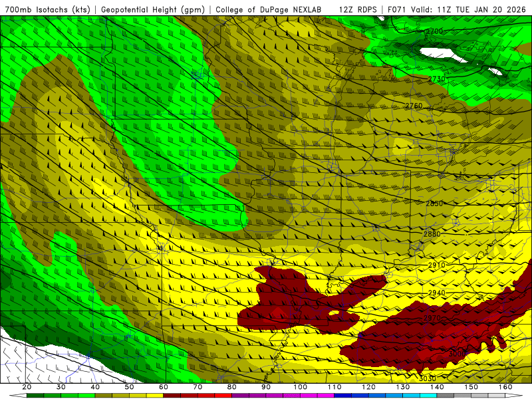
Task: Click the dark blue 110-115 kt legend swatch
Action: 343,396
